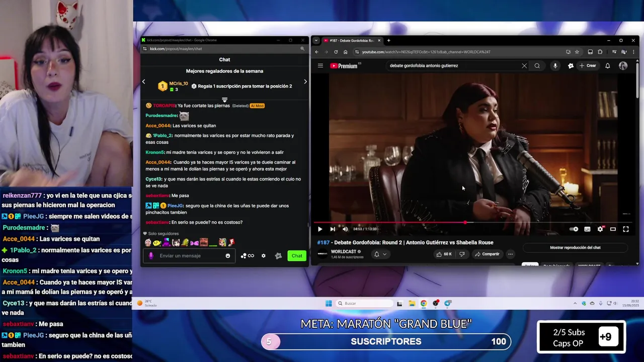The width and height of the screenshot is (644, 362).
Task: Open File Explorer from taskbar
Action: pos(412,303)
